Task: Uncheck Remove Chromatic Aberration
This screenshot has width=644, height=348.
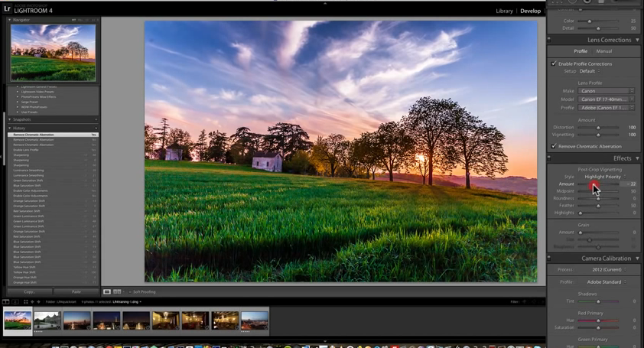Action: coord(554,146)
